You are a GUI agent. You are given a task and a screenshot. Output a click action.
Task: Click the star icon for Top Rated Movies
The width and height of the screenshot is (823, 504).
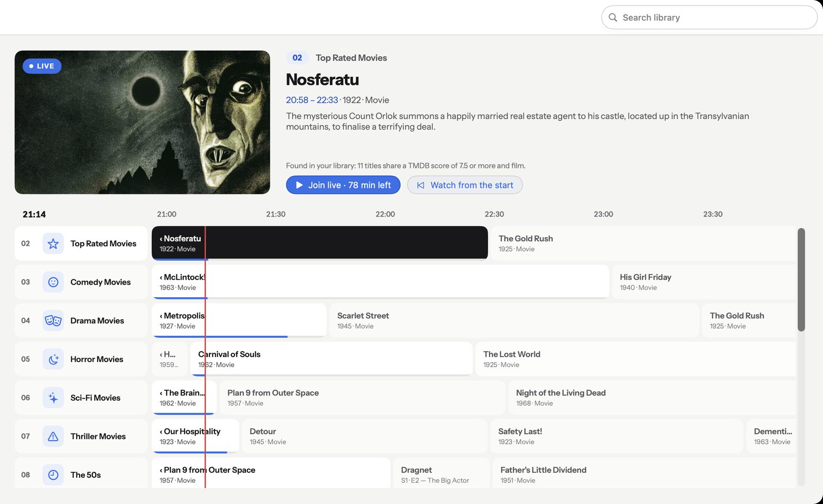[53, 243]
